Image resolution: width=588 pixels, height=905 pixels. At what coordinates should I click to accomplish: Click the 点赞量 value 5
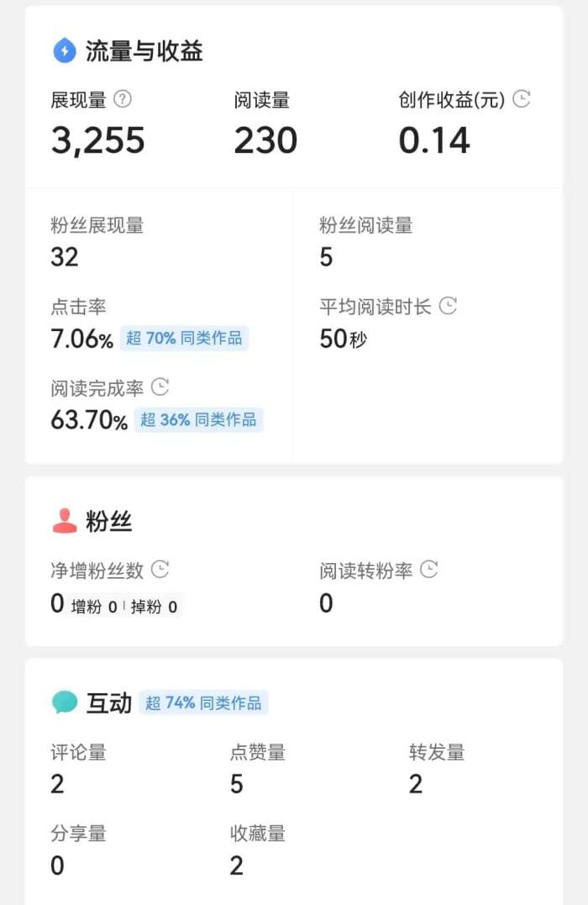(x=236, y=783)
